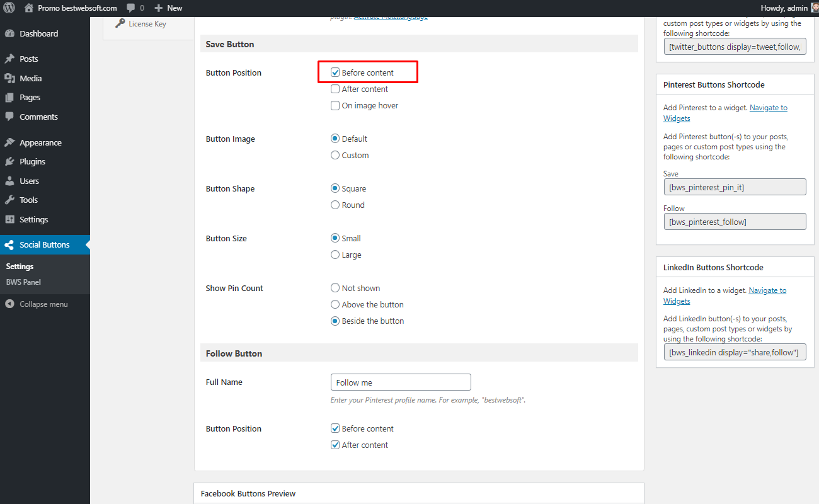
Task: Open BWS Panel submenu item
Action: click(23, 282)
